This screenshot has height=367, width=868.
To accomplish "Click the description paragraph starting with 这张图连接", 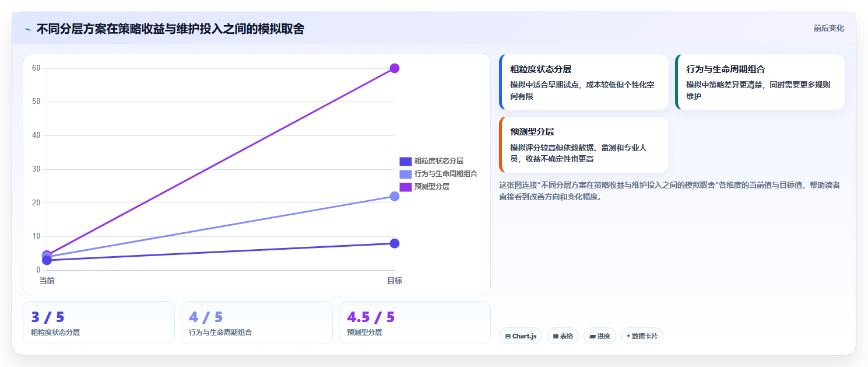I will point(670,191).
